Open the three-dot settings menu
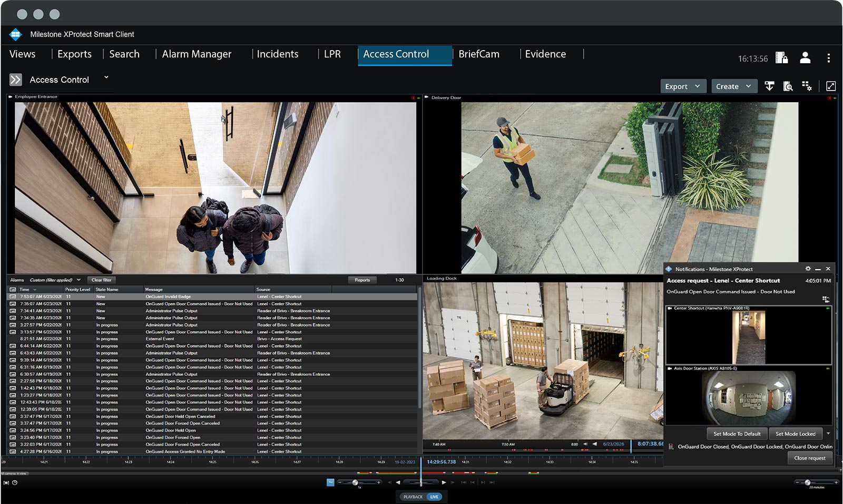The image size is (843, 504). click(x=828, y=58)
